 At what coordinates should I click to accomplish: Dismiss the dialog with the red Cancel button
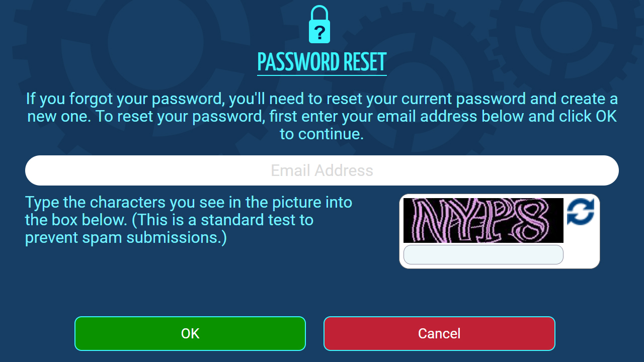(439, 333)
